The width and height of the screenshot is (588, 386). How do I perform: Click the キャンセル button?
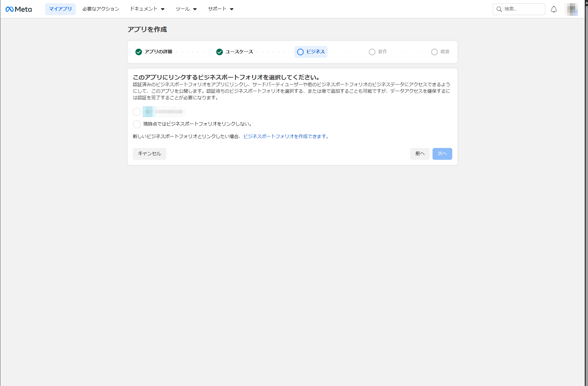pyautogui.click(x=150, y=154)
